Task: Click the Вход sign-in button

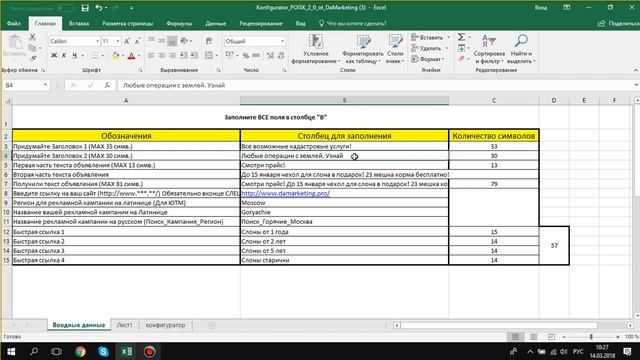Action: coord(541,8)
